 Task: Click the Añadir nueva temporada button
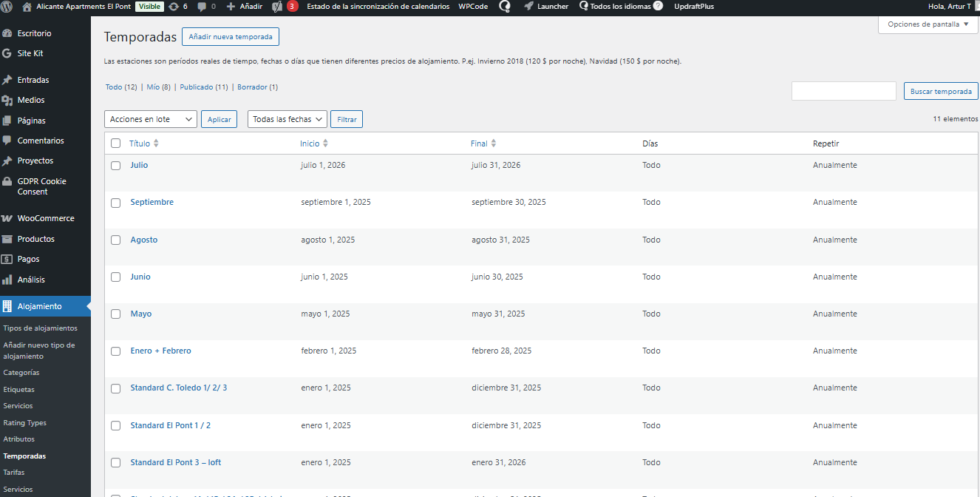point(231,37)
